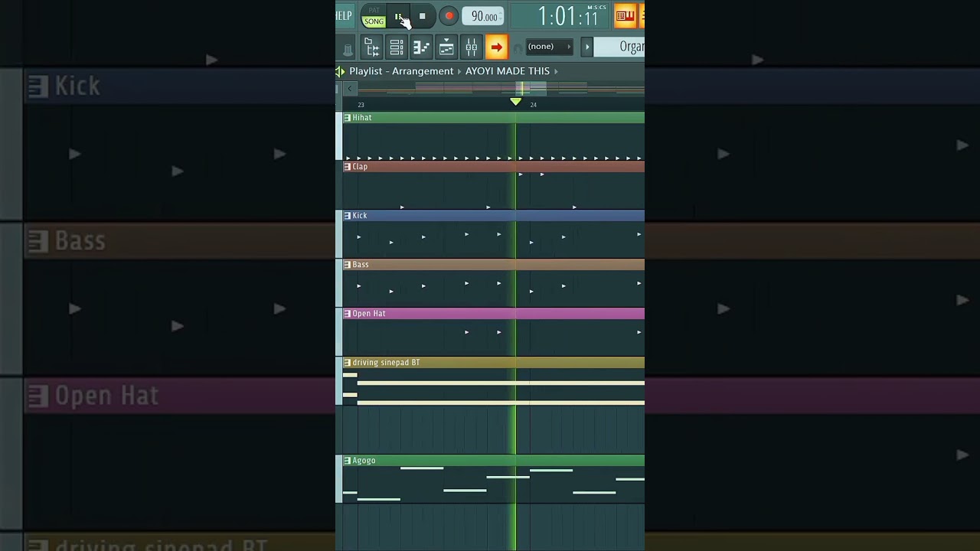Open the Bass clip menu icon
The width and height of the screenshot is (980, 551).
347,265
